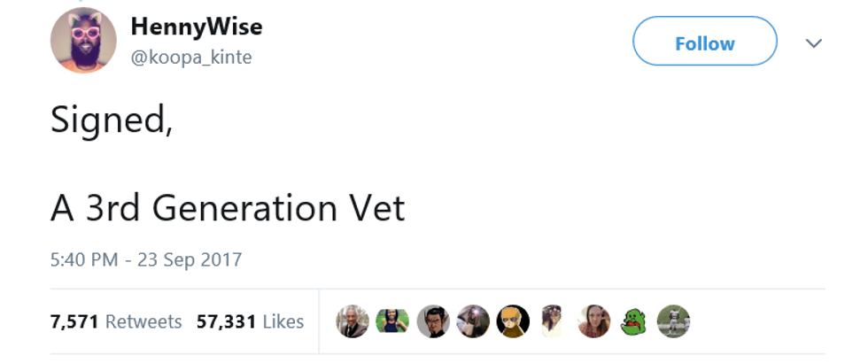Click the football player avatar
This screenshot has width=868, height=363.
[x=673, y=321]
